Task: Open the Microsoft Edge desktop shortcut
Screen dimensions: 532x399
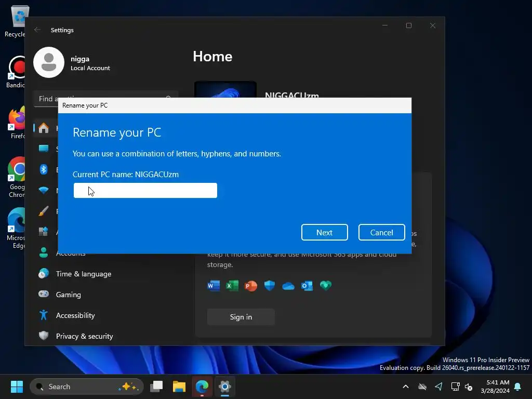Action: click(x=16, y=228)
